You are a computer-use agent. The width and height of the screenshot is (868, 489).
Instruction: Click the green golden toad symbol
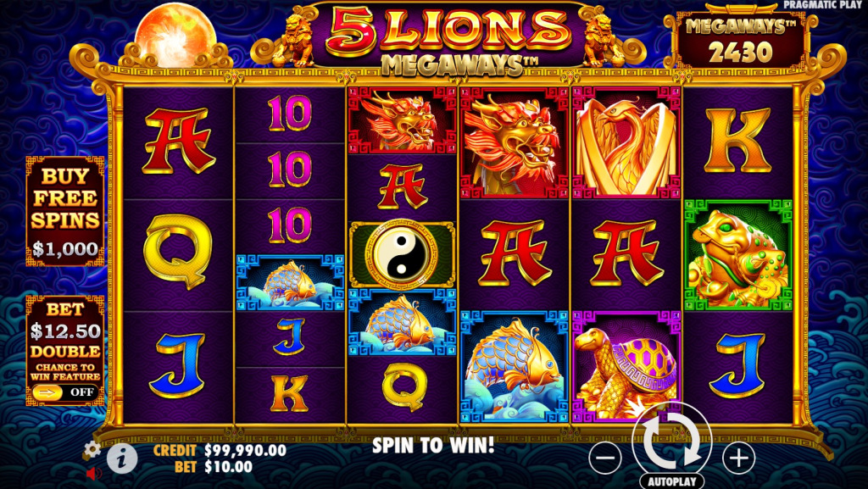tap(738, 255)
